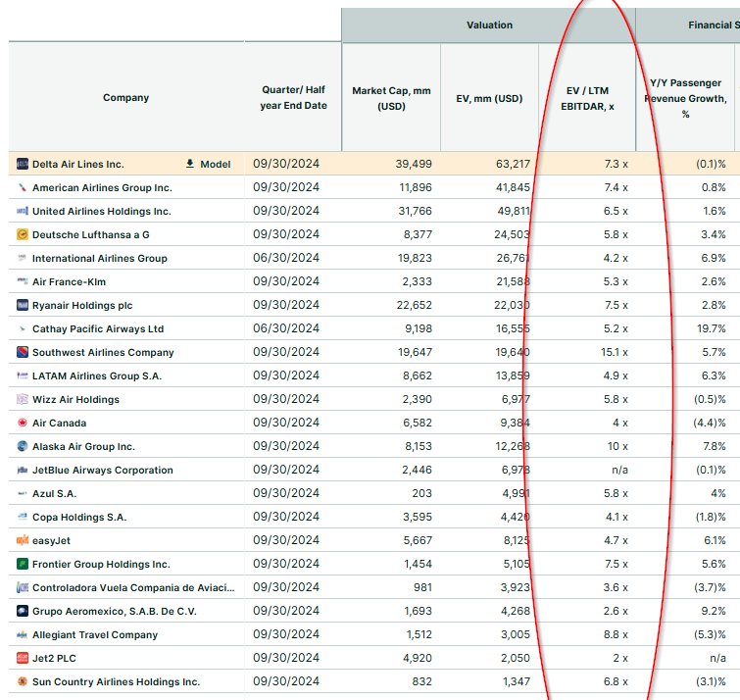This screenshot has width=740, height=700.
Task: Click the United Airlines logo icon
Action: point(23,211)
